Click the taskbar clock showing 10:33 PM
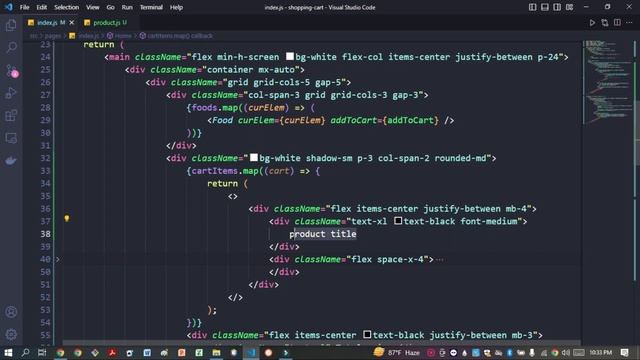640x360 pixels. click(600, 352)
